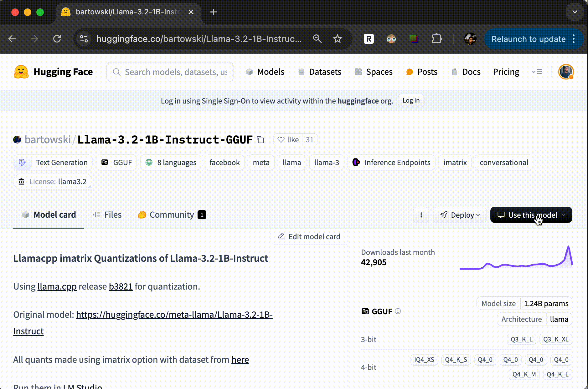Click Edit model card
Screen dimensions: 588x389
(309, 237)
